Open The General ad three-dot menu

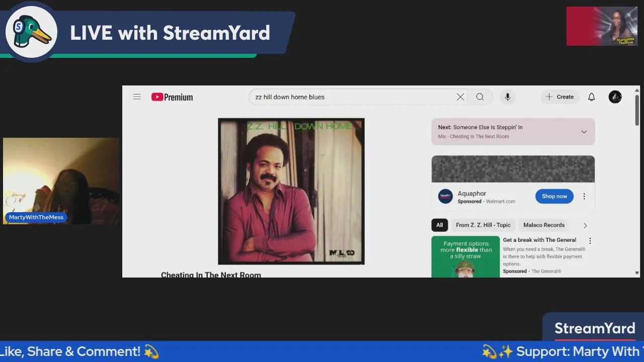tap(590, 241)
